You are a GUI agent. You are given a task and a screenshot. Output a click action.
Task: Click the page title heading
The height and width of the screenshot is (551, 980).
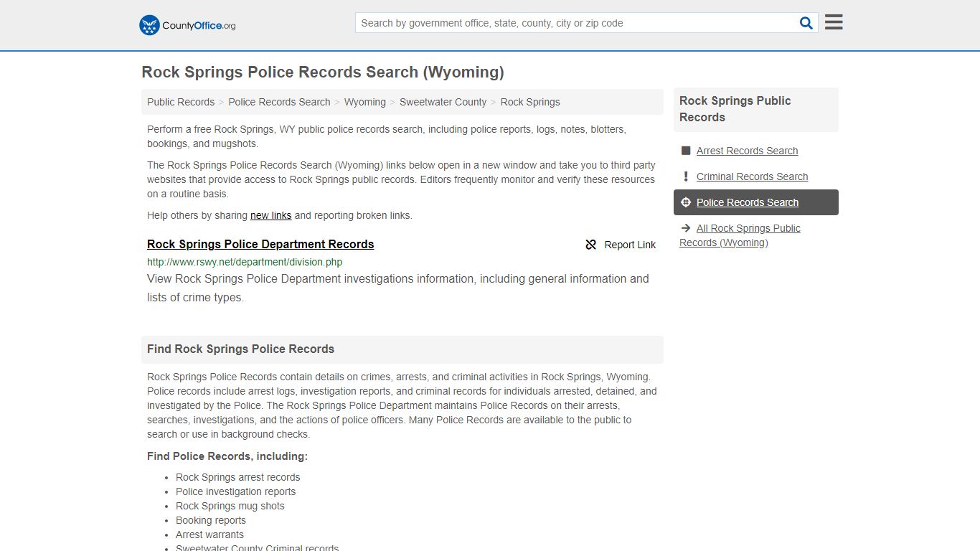(323, 72)
